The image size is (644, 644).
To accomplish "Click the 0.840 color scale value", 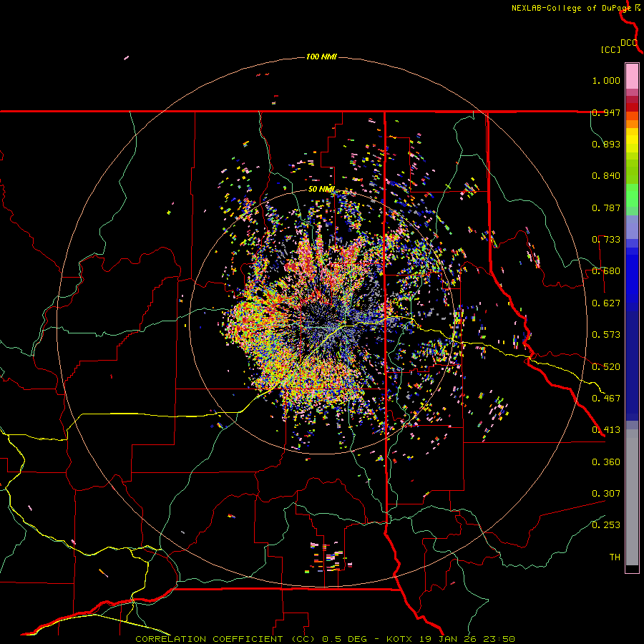I will coord(606,176).
